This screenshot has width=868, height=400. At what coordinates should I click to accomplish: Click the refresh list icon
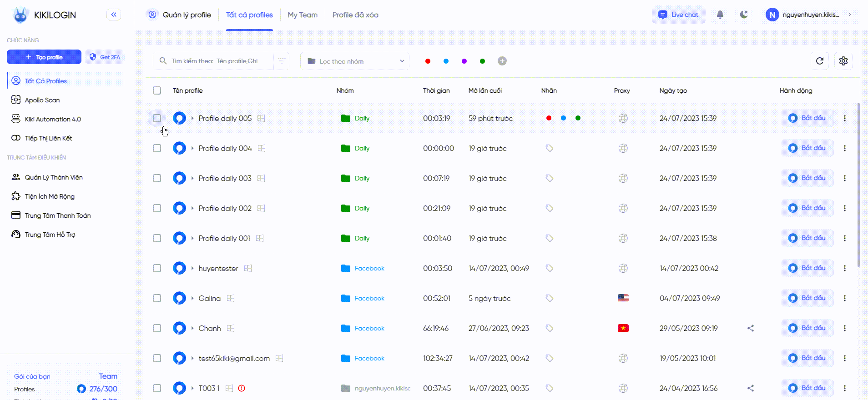(819, 61)
